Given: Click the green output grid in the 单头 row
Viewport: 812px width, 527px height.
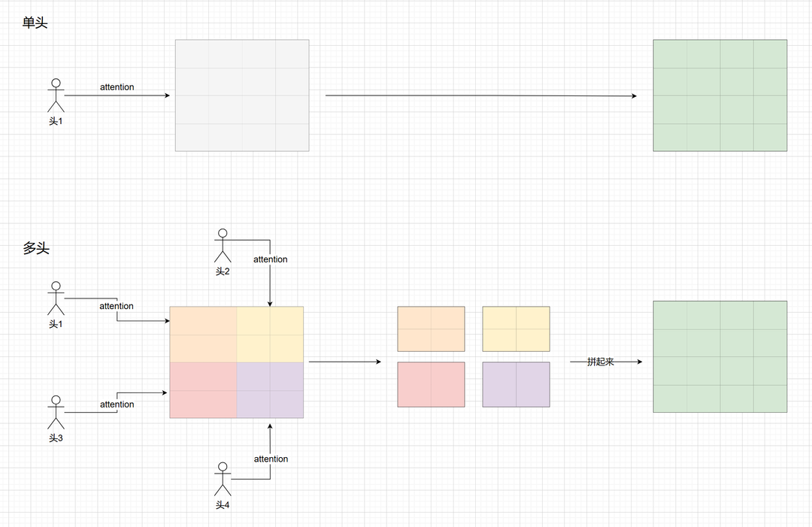Looking at the screenshot, I should (720, 95).
